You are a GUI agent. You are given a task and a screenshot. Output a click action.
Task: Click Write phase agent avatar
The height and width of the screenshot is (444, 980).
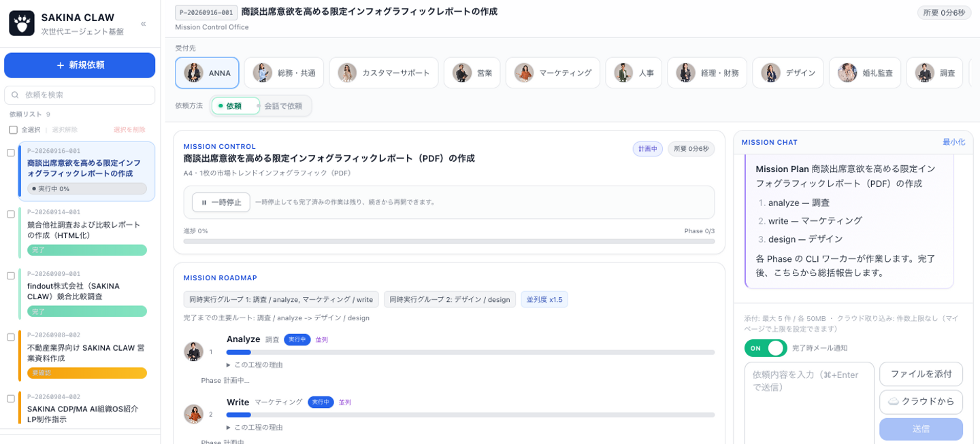pos(193,414)
